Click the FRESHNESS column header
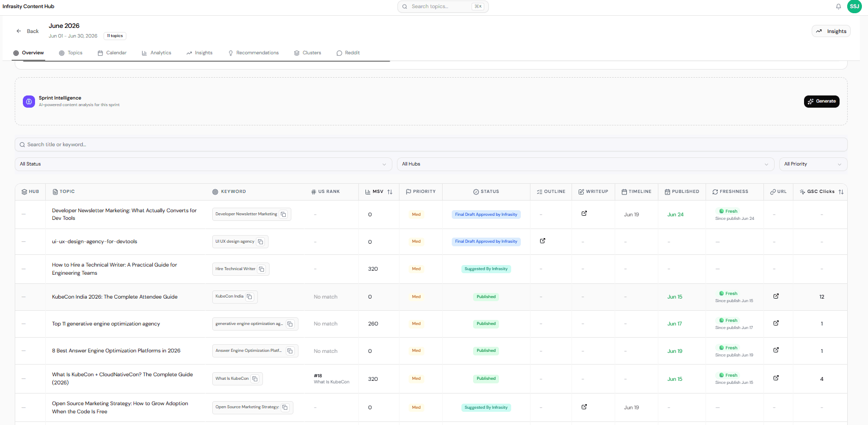Image resolution: width=868 pixels, height=425 pixels. click(x=730, y=192)
